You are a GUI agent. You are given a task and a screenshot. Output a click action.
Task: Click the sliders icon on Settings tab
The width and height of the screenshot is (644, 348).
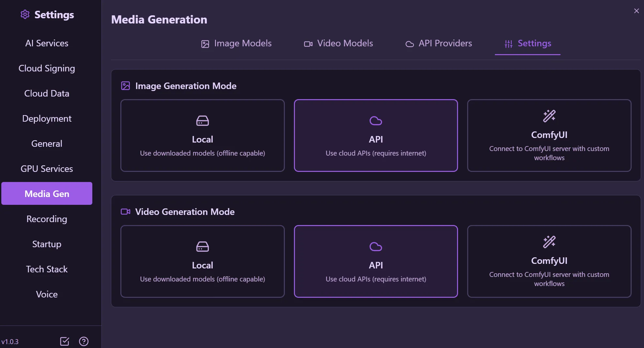509,44
